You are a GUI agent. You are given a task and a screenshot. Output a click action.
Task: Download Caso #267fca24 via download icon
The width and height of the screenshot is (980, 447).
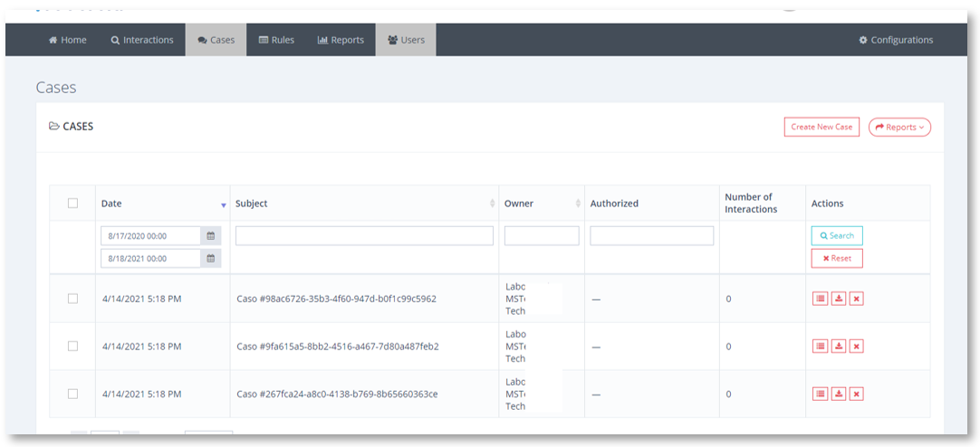pyautogui.click(x=839, y=394)
